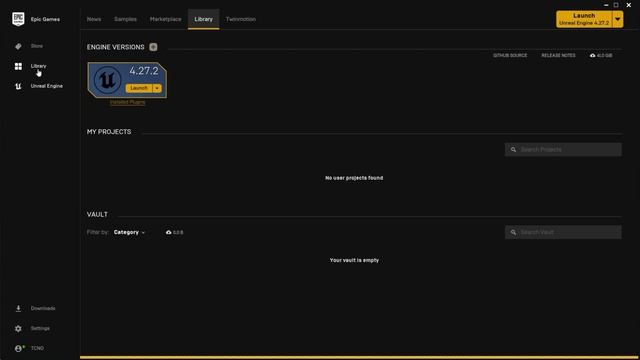Image resolution: width=640 pixels, height=360 pixels.
Task: Click 'Your vault is empty' text
Action: click(x=354, y=260)
